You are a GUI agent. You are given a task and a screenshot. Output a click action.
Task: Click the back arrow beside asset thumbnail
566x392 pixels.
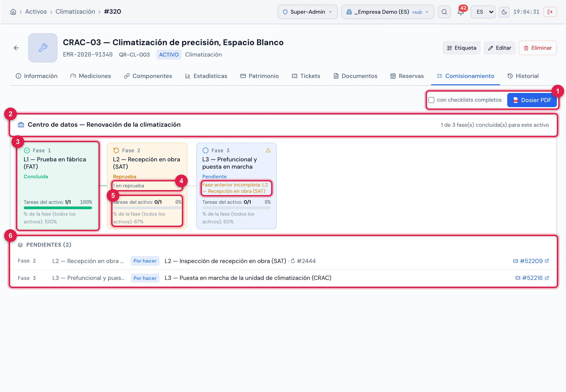(x=16, y=48)
